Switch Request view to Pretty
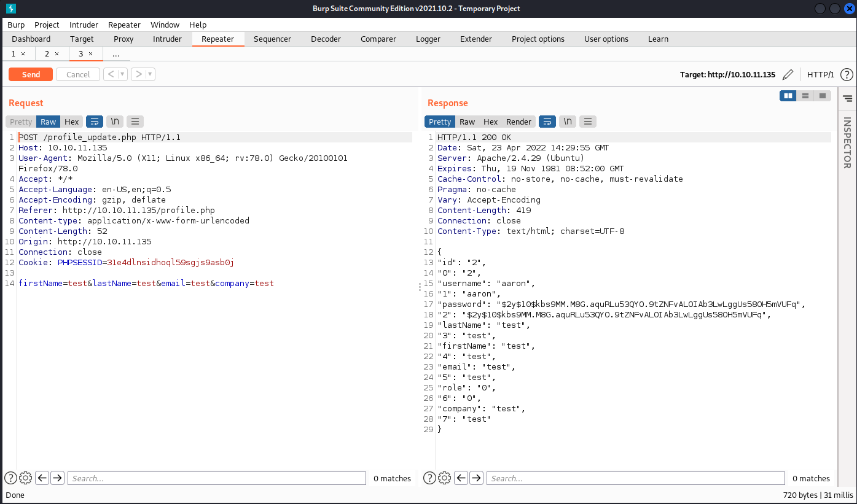 [21, 122]
